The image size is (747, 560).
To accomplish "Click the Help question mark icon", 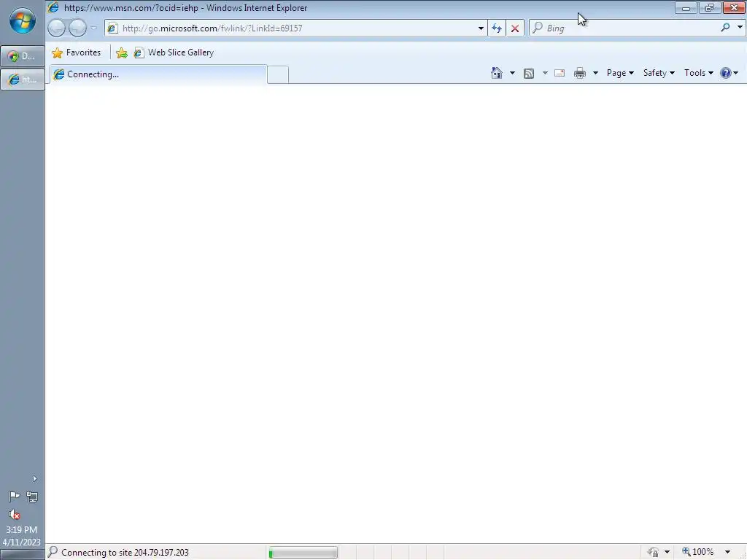I will [x=726, y=73].
